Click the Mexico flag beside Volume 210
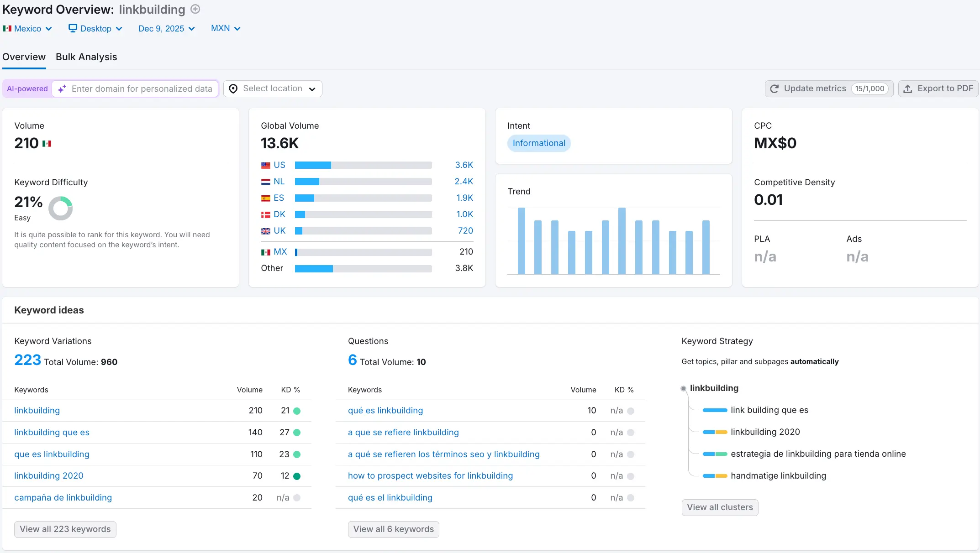Image resolution: width=980 pixels, height=553 pixels. [x=47, y=143]
